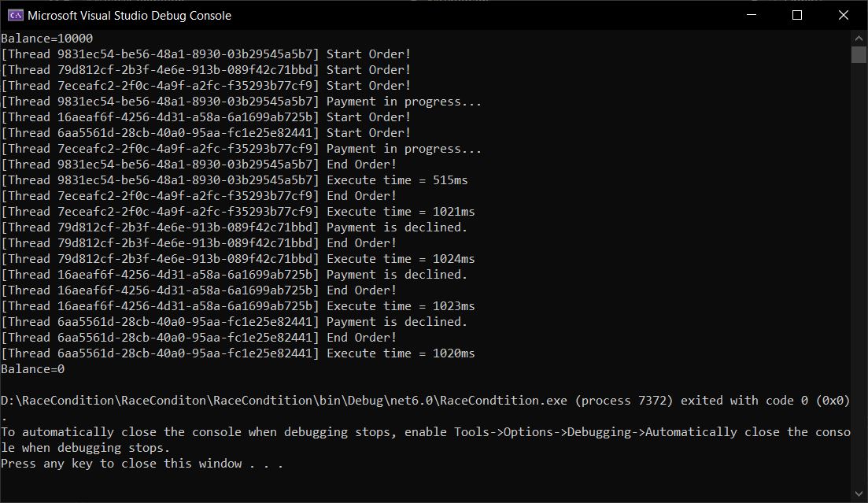Click the vertical scrollbar thumb
This screenshot has width=868, height=503.
click(x=859, y=54)
